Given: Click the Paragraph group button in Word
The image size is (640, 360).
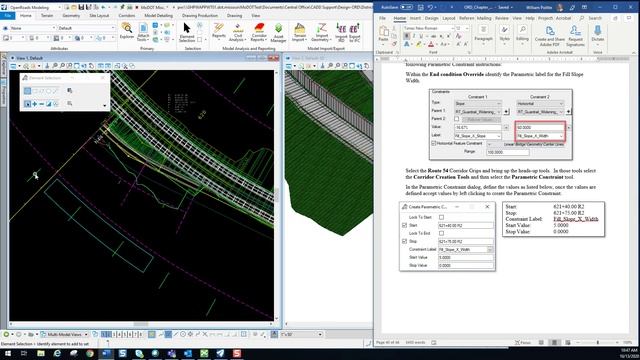Looking at the screenshot, I should point(483,34).
